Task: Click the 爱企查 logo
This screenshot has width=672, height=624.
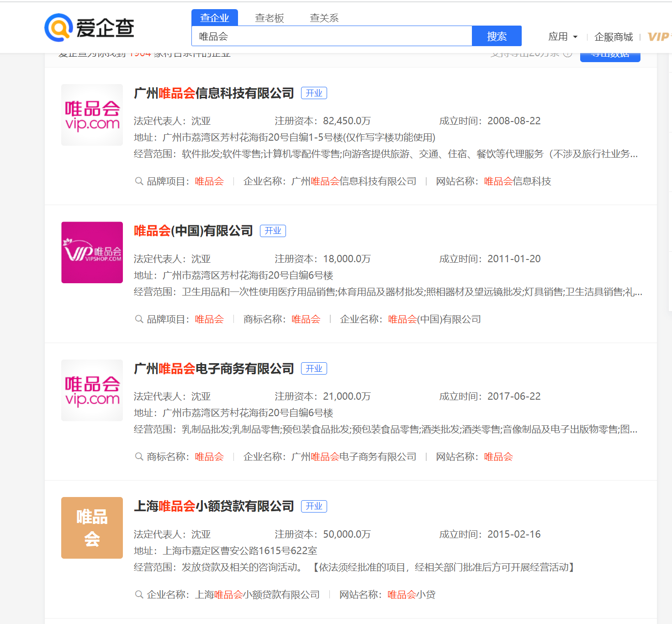Action: (89, 28)
